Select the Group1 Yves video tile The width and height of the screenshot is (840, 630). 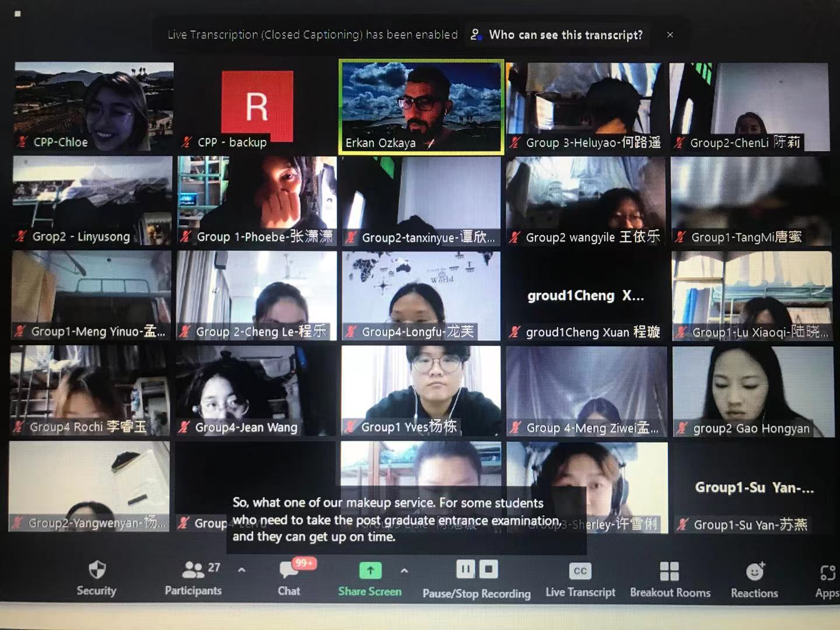(x=421, y=390)
